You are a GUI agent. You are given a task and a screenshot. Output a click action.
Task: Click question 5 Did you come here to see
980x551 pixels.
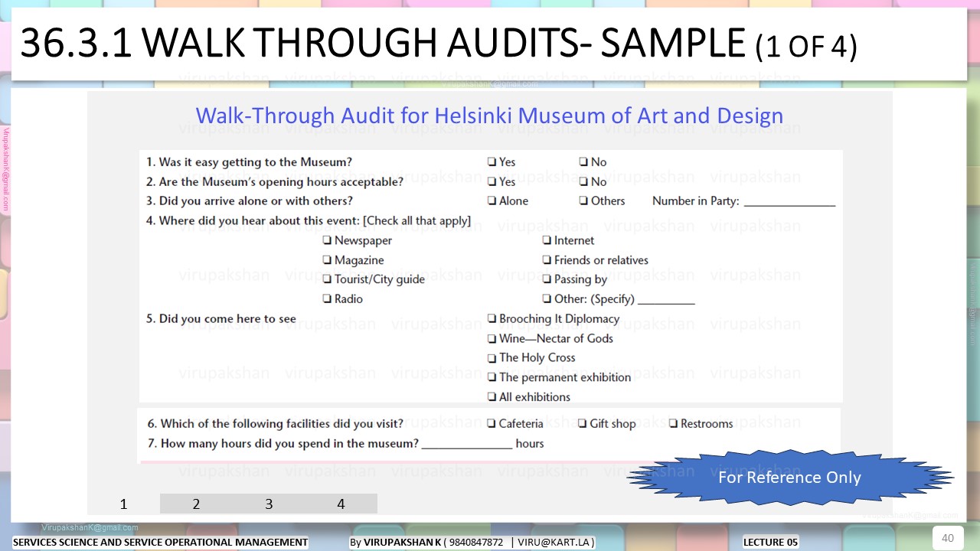[x=221, y=319]
